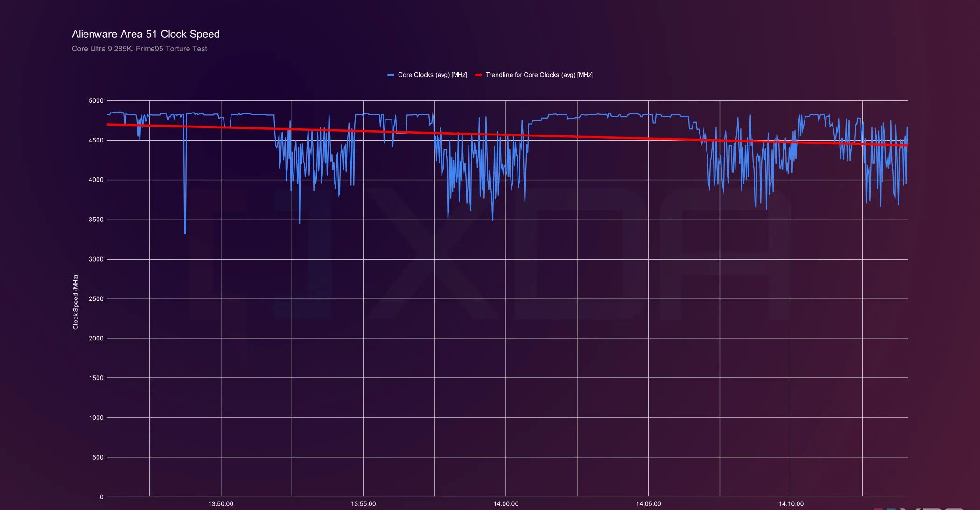Click the red Trendline legend marker
This screenshot has width=980, height=510.
coord(478,75)
